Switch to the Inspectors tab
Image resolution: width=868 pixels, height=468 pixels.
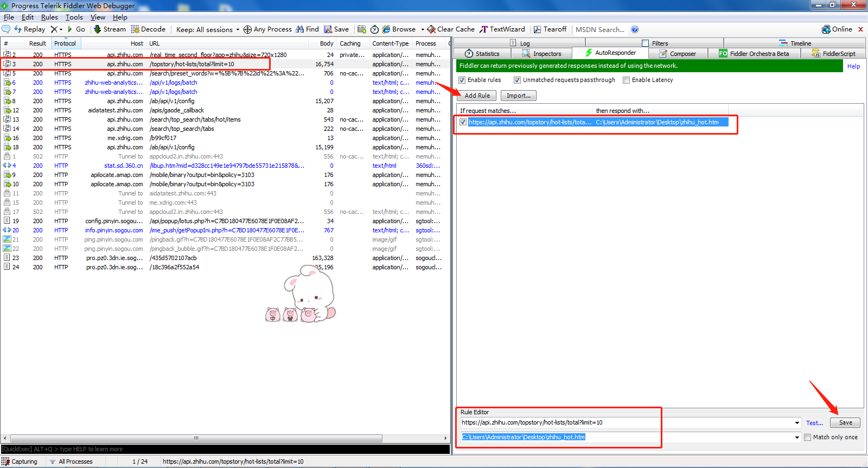tap(542, 54)
